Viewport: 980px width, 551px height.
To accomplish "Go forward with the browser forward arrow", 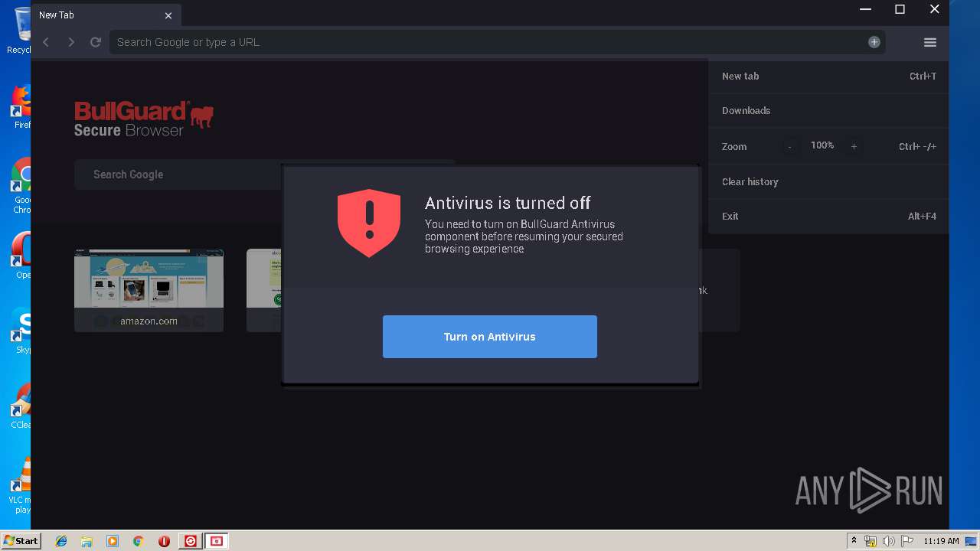I will pyautogui.click(x=71, y=42).
